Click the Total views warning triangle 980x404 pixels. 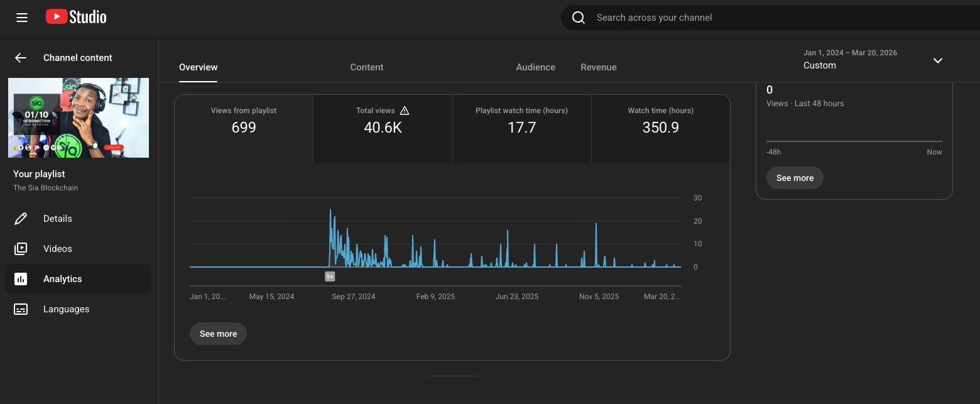pos(405,111)
